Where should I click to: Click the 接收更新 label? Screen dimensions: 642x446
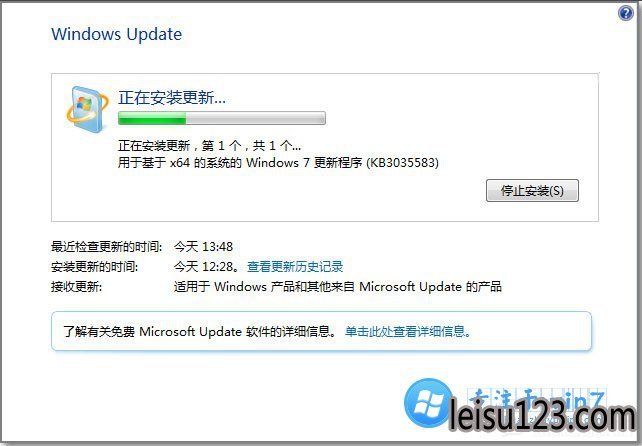click(77, 286)
